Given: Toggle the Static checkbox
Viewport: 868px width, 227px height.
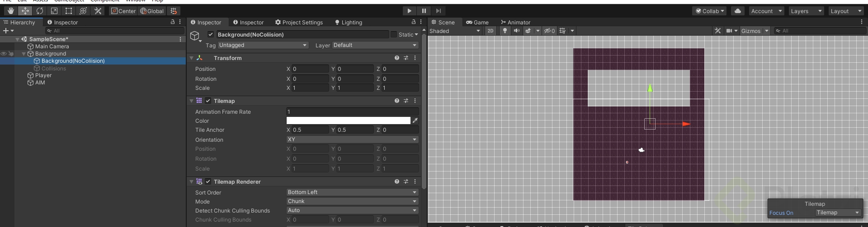Looking at the screenshot, I should (x=394, y=34).
